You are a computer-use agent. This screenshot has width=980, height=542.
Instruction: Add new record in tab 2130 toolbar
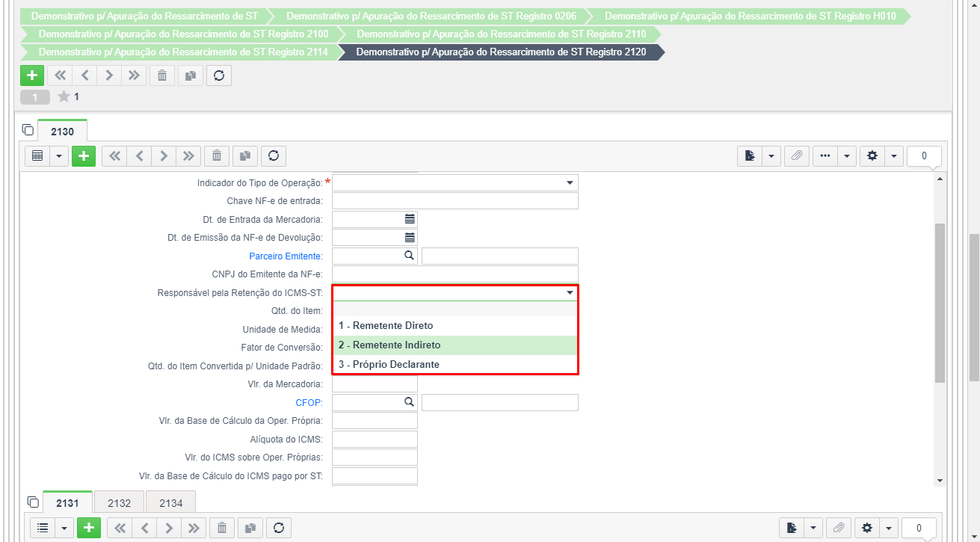(x=84, y=155)
